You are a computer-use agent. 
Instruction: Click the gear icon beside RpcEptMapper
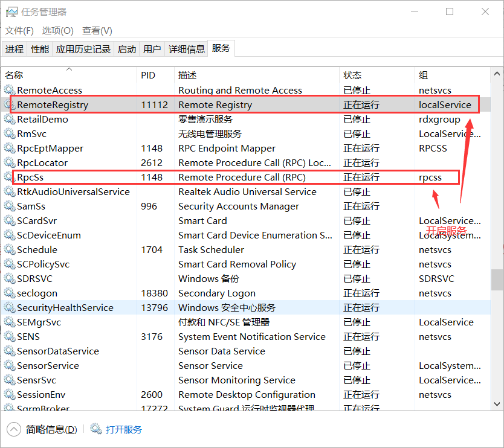pyautogui.click(x=10, y=148)
